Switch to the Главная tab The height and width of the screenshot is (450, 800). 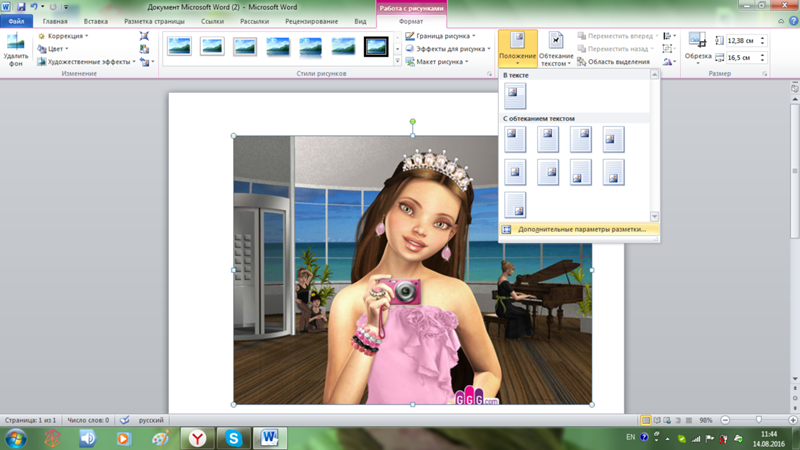(x=55, y=21)
